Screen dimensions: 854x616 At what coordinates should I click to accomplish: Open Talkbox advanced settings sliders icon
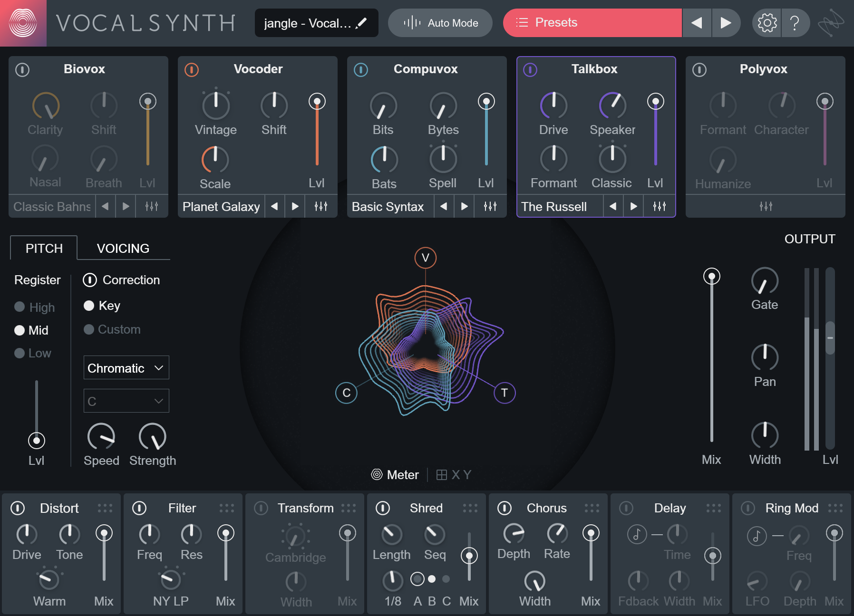660,206
